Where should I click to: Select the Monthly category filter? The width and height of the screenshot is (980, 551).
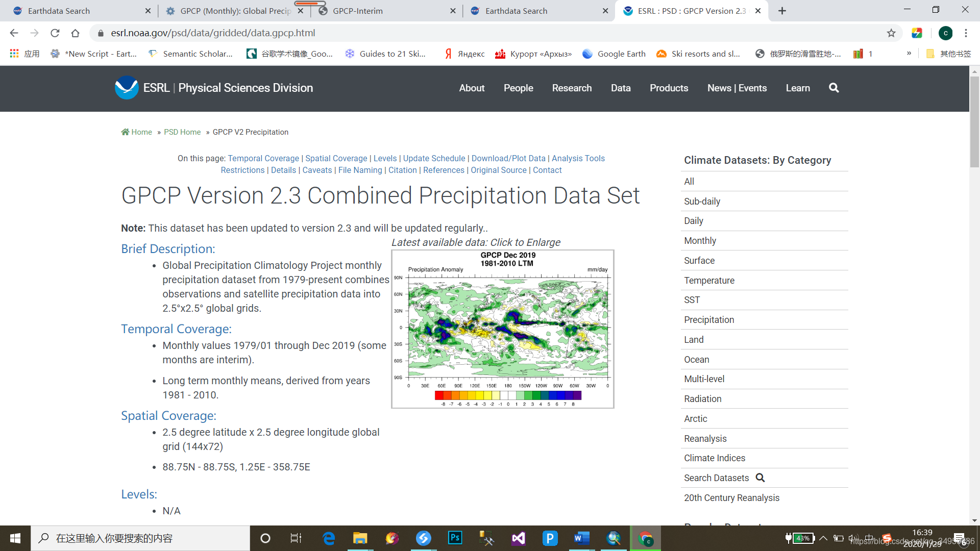click(700, 240)
